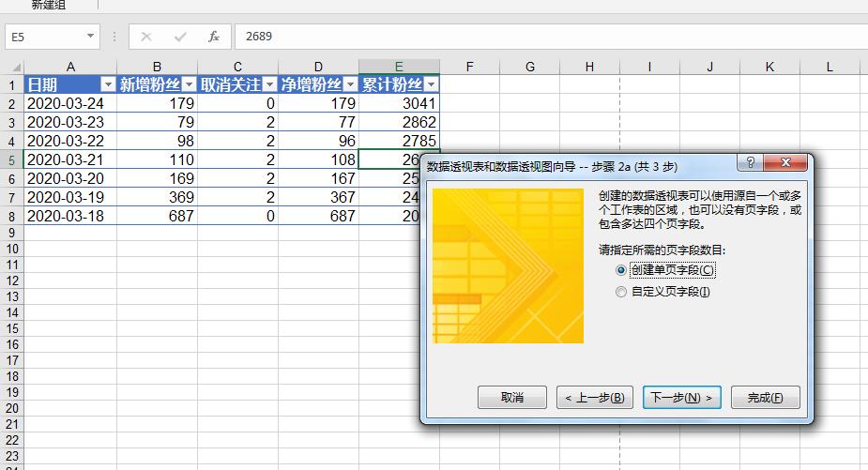Open the 取消关注 column filter dropdown
The image size is (868, 470).
point(269,84)
